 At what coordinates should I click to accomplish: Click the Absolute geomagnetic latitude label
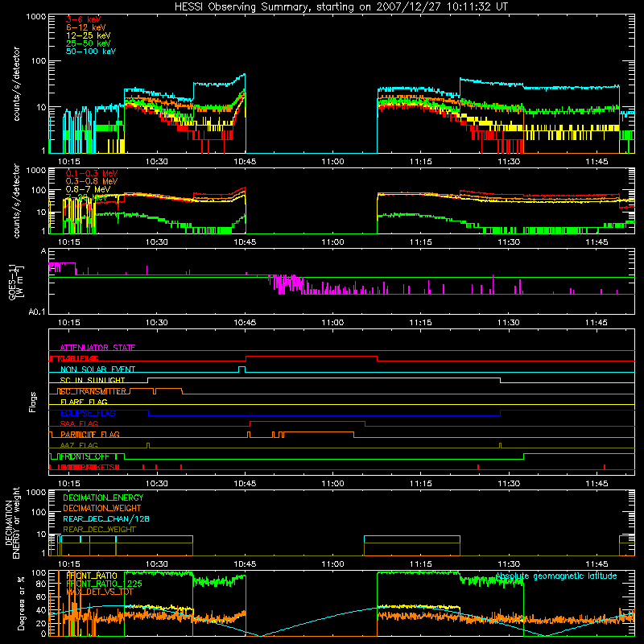pyautogui.click(x=556, y=576)
